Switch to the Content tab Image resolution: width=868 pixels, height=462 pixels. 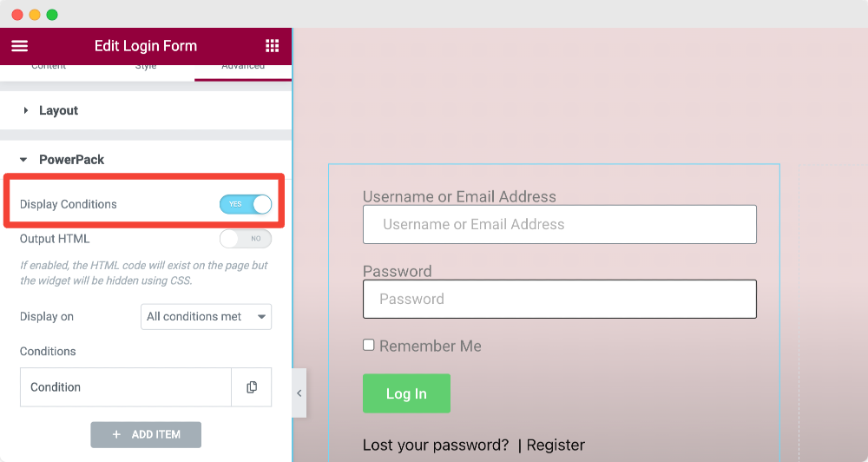coord(49,67)
